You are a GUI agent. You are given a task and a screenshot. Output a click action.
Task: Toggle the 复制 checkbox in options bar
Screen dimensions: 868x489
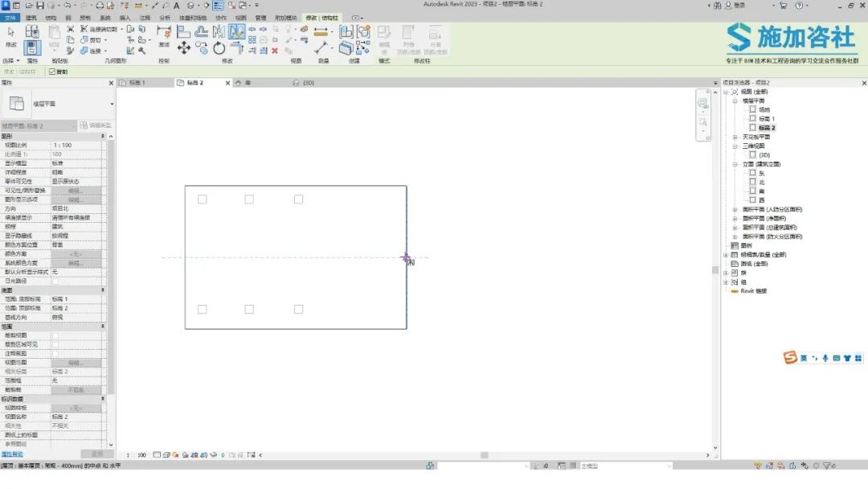(x=52, y=72)
